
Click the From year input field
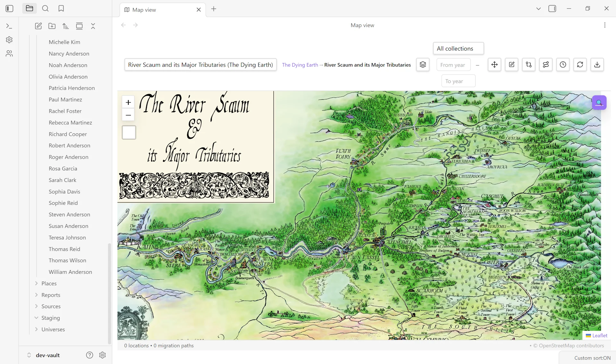click(453, 65)
